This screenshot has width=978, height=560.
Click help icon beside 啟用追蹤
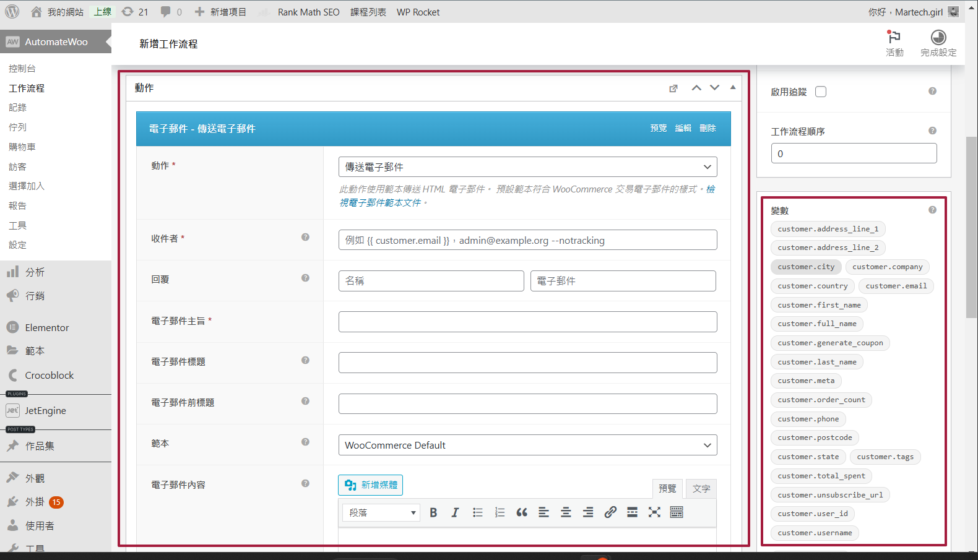coord(932,91)
